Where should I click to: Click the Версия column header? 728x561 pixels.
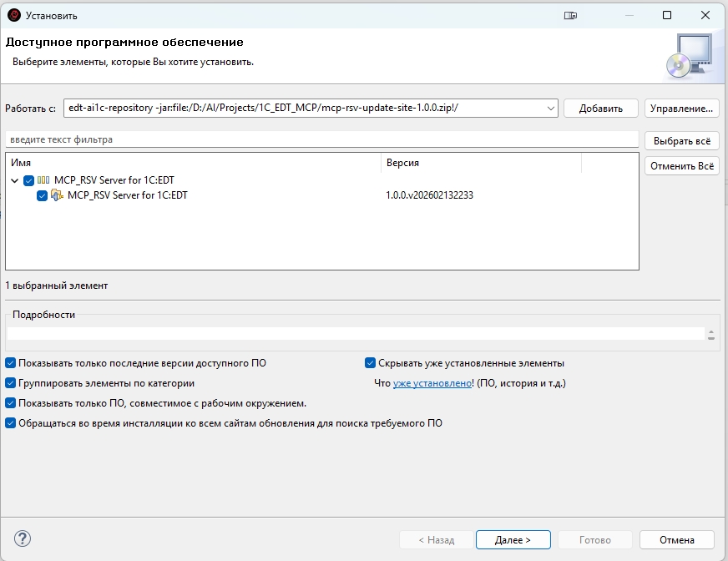coord(480,163)
